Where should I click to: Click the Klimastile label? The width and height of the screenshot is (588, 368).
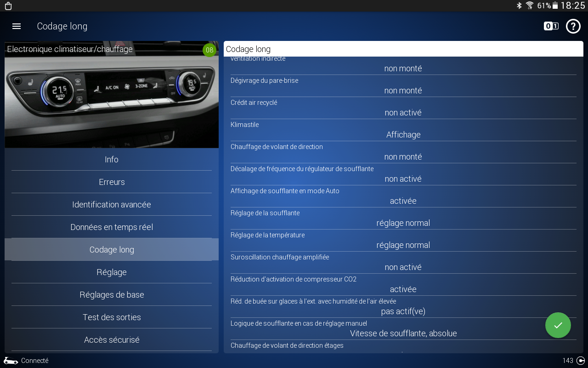(x=245, y=125)
